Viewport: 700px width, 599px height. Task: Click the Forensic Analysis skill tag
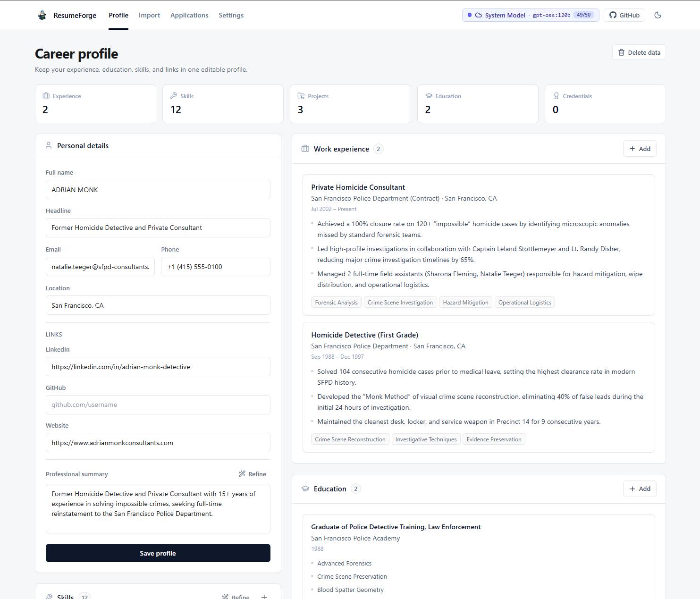point(336,303)
